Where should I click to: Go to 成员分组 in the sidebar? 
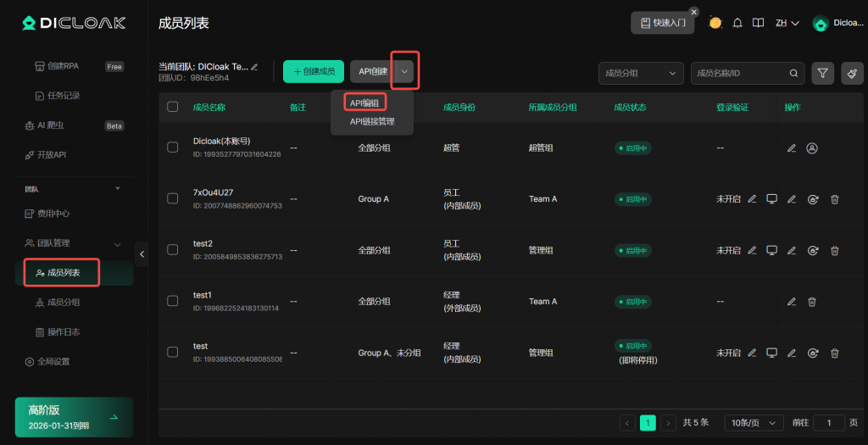pos(70,302)
